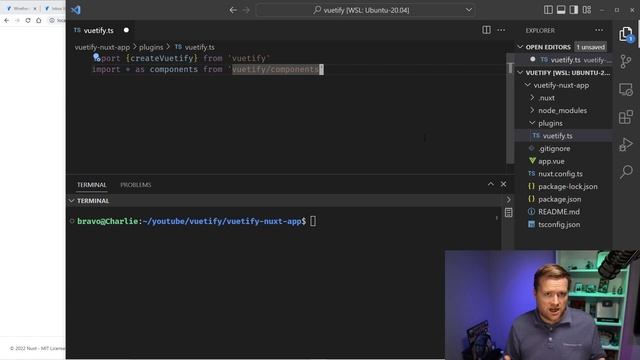Toggle bottom panel layout icon
640x360 pixels.
tap(561, 10)
